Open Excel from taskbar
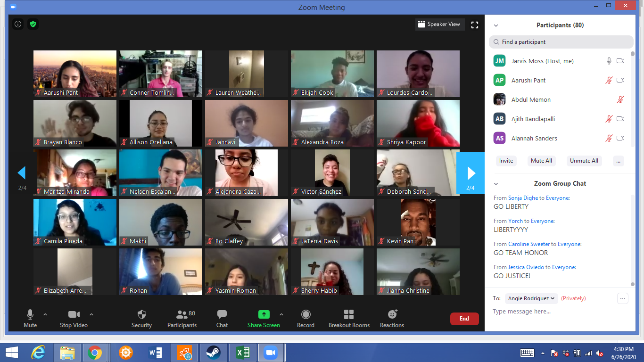644x362 pixels. pos(243,352)
